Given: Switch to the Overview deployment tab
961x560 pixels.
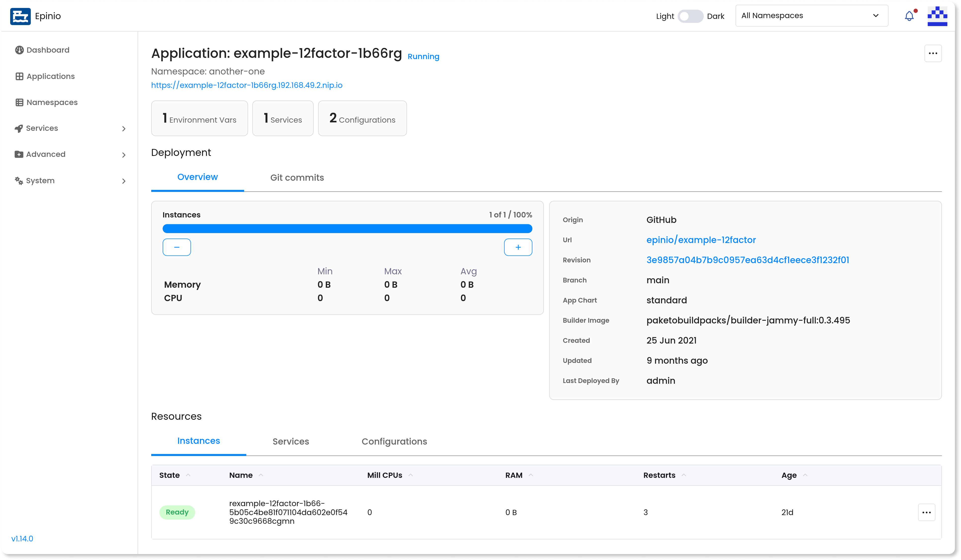Looking at the screenshot, I should 198,177.
